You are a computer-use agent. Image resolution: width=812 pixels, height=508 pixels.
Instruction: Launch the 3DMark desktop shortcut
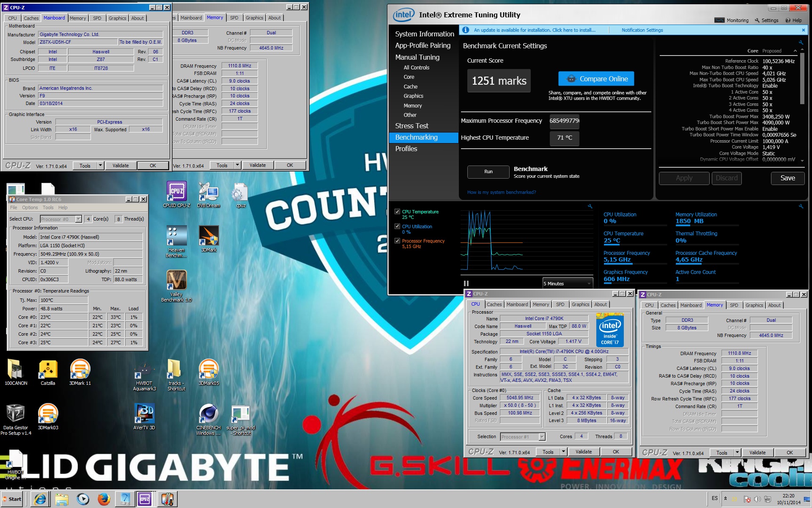click(208, 239)
